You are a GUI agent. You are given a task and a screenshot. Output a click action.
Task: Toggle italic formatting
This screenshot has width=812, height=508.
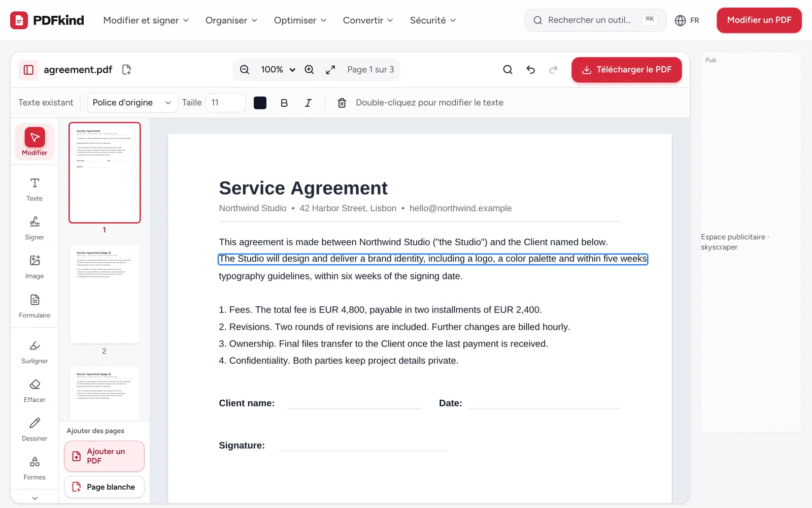308,103
